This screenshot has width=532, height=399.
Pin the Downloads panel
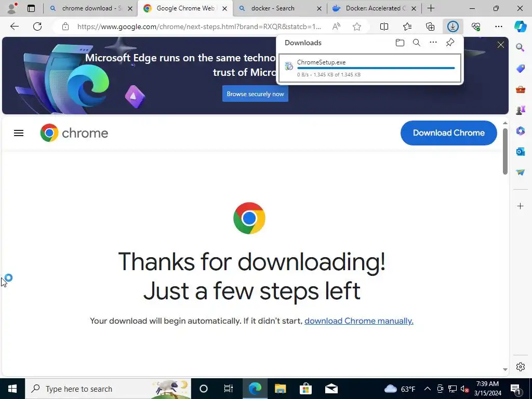tap(450, 43)
